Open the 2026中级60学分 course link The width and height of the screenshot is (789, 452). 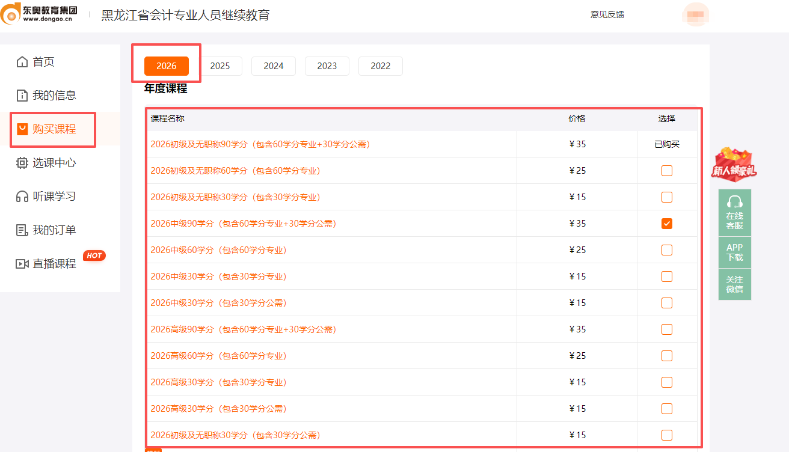pos(218,250)
